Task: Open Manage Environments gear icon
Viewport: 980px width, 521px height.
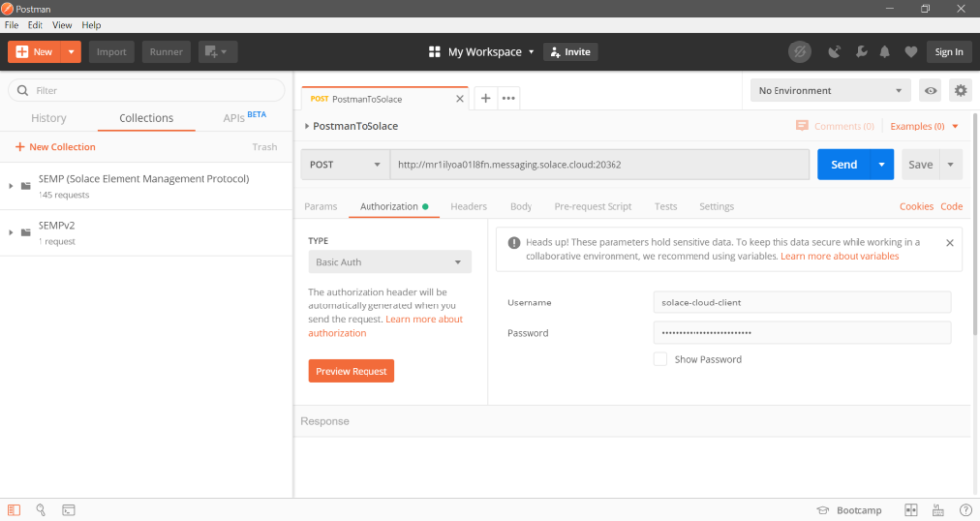Action: tap(960, 91)
